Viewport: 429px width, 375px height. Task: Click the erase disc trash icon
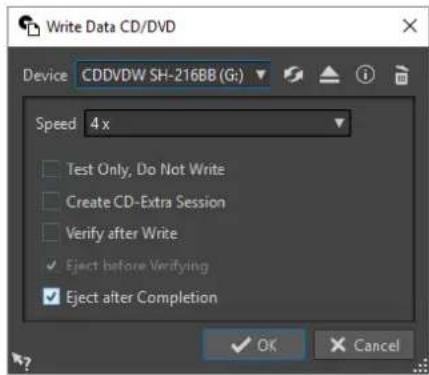coord(401,75)
